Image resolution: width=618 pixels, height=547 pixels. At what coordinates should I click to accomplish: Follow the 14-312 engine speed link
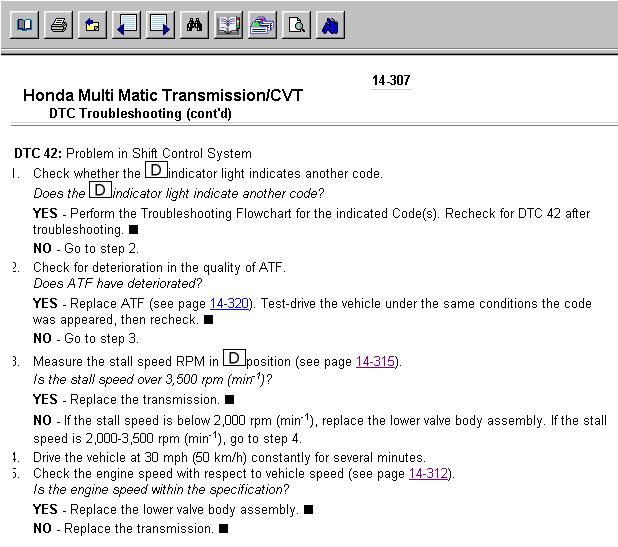(428, 473)
